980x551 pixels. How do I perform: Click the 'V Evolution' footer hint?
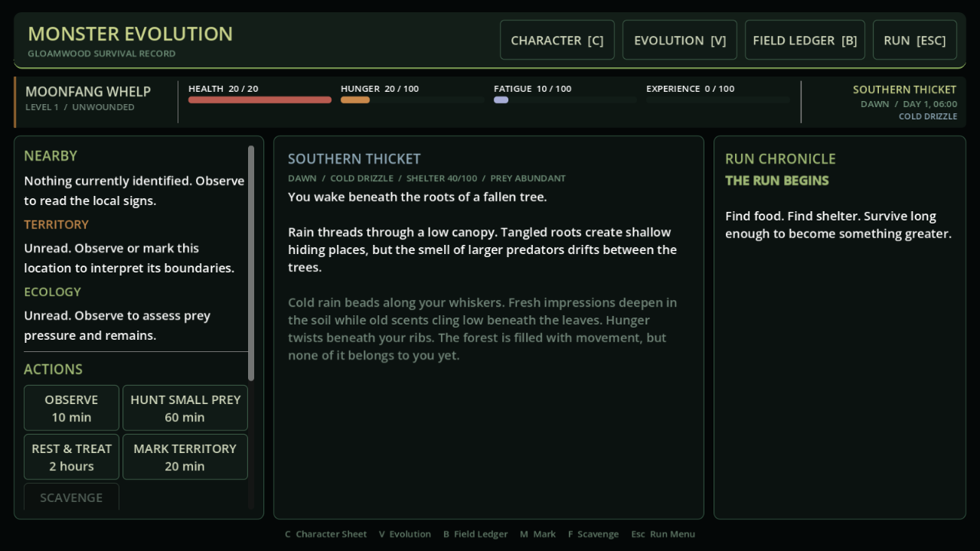coord(405,534)
